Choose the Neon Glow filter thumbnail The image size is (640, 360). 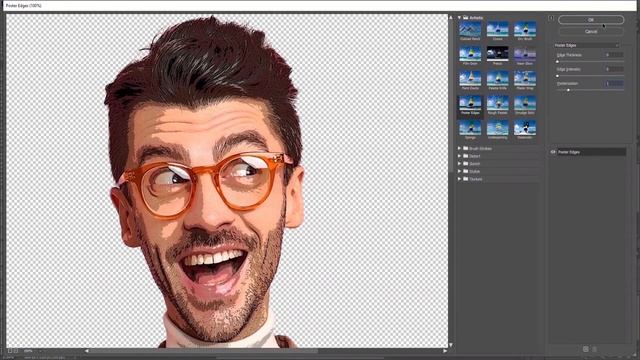(x=525, y=55)
